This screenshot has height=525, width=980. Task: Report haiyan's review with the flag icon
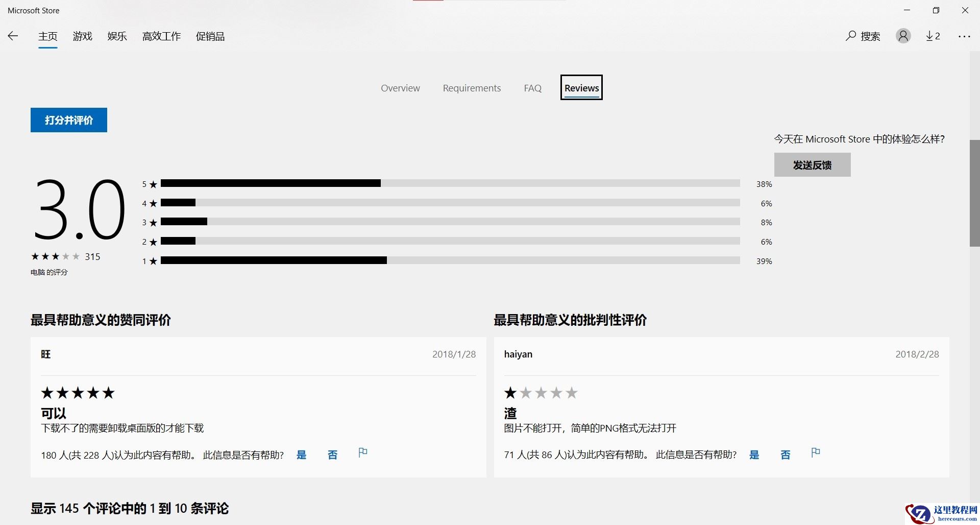point(816,452)
